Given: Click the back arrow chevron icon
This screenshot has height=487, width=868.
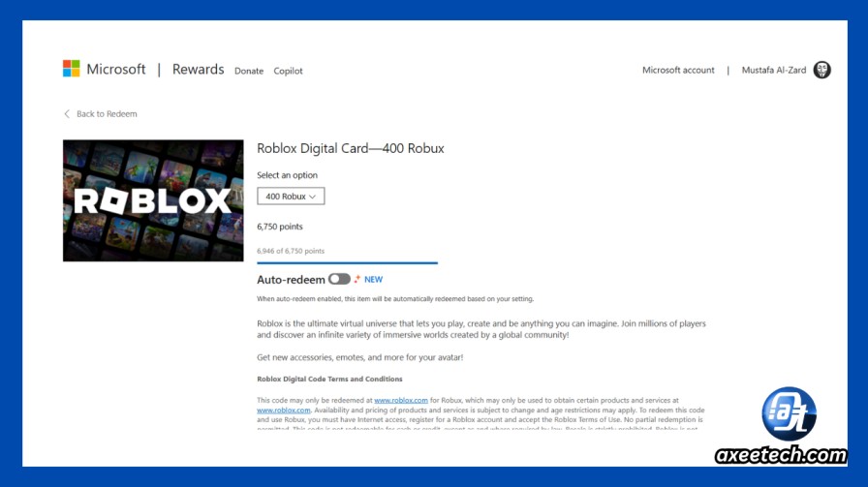Looking at the screenshot, I should (x=67, y=114).
